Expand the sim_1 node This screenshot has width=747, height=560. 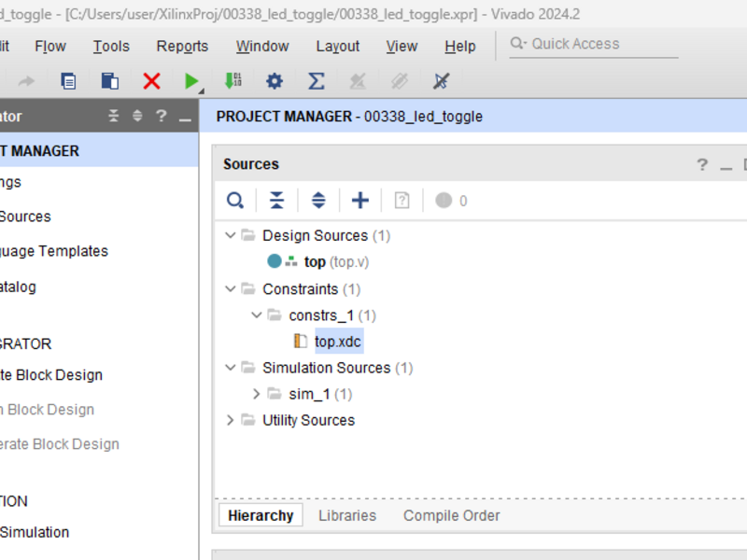[x=256, y=394]
